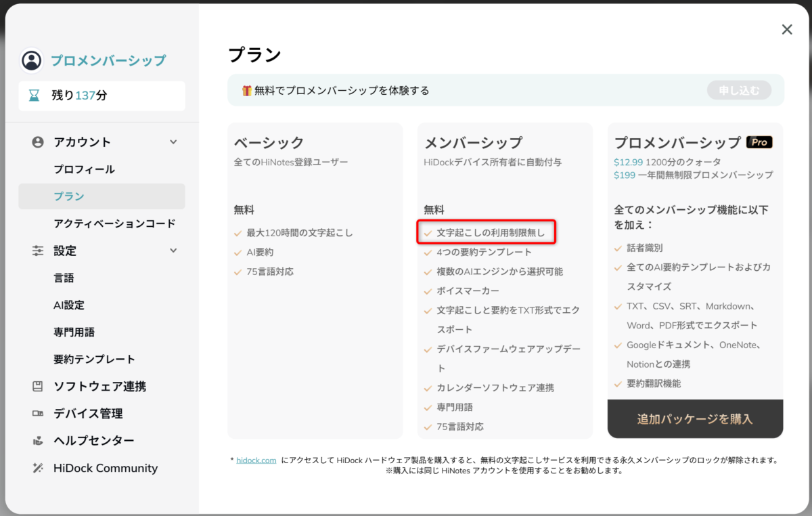812x516 pixels.
Task: Select the プラン menu item
Action: 101,196
